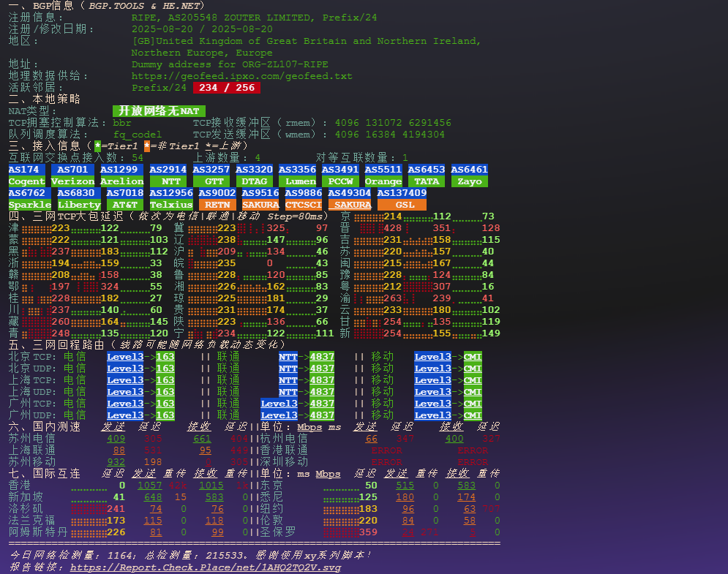Select the AS701 Verizon badge
This screenshot has height=574, width=728.
tap(72, 175)
